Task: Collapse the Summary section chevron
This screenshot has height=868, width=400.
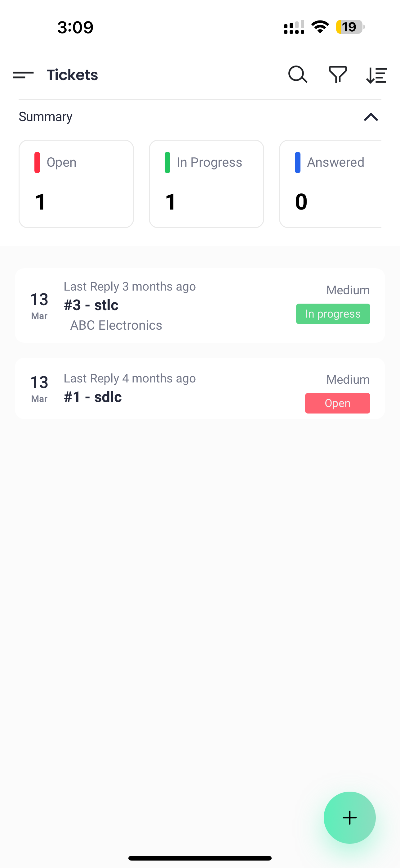Action: [371, 117]
